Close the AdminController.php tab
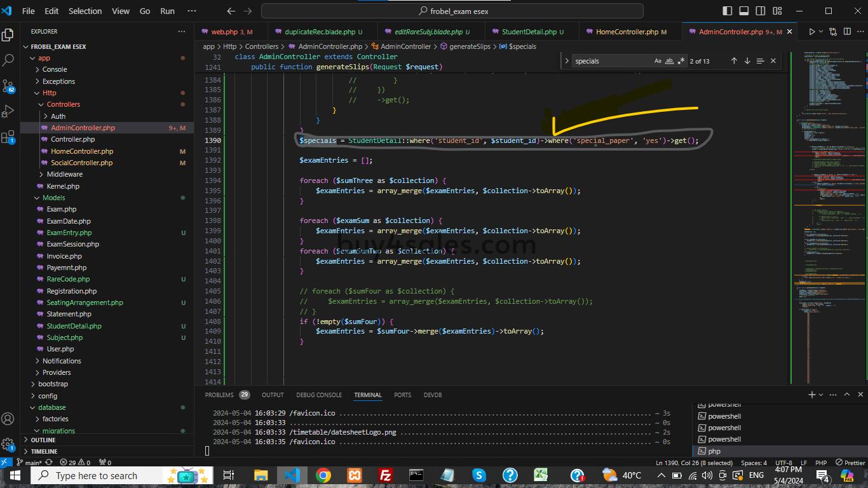 pos(790,31)
